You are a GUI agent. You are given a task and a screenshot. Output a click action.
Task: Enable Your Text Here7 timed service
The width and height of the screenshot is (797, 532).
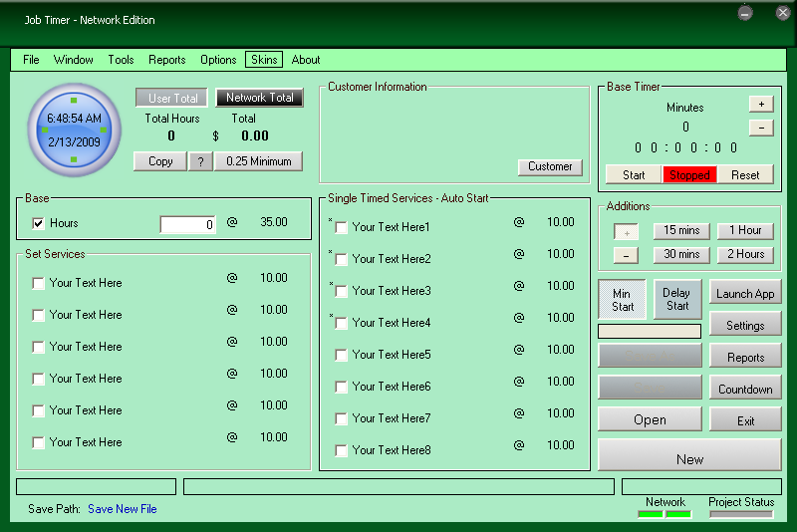(341, 418)
